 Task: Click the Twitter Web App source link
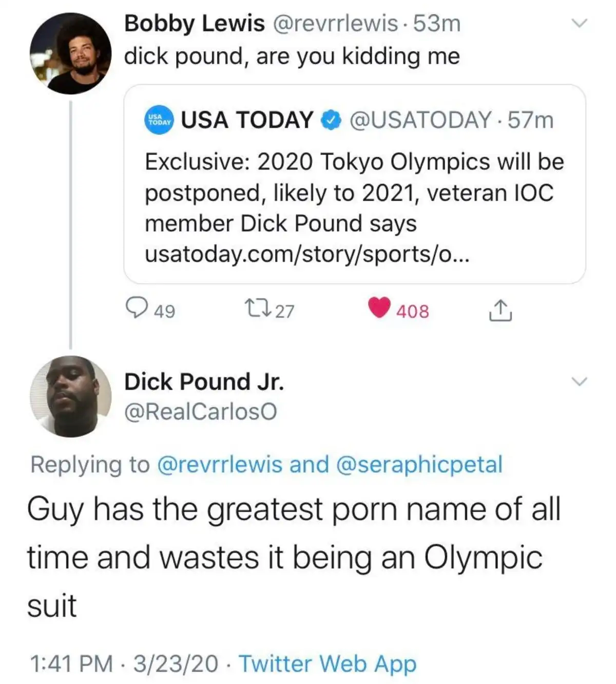pyautogui.click(x=328, y=663)
